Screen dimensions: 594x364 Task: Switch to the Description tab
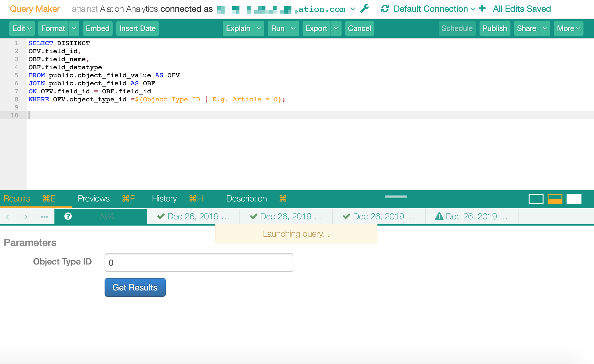click(x=246, y=198)
